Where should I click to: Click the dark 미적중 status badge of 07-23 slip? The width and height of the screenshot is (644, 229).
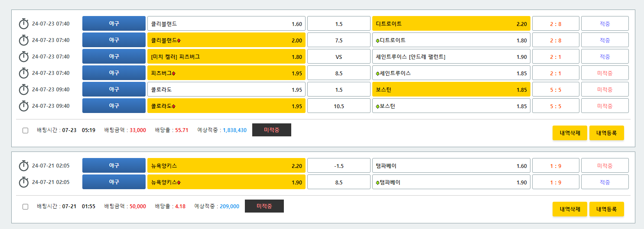(x=271, y=130)
